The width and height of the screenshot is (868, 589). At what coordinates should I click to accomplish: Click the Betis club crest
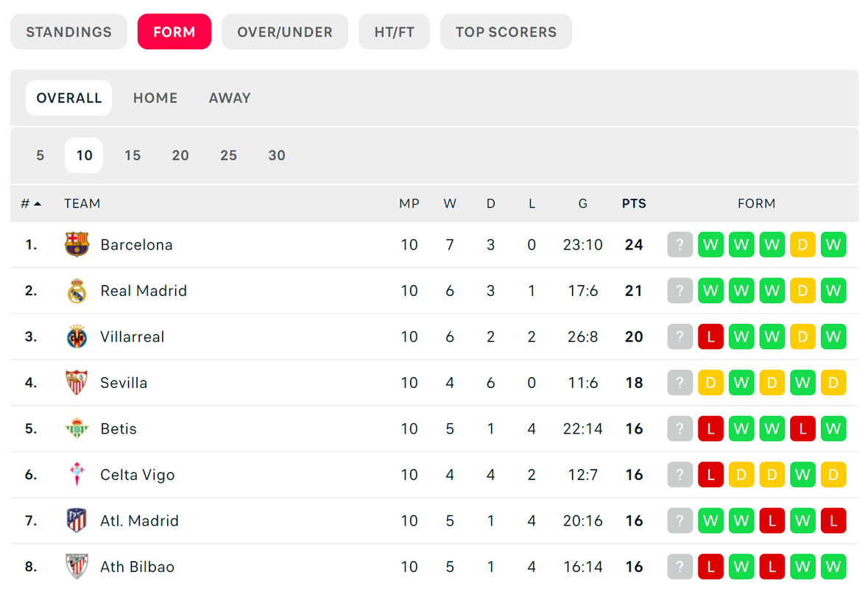77,428
